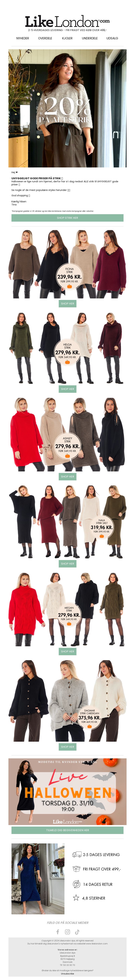This screenshot has width=135, height=980.
Task: Open the 20% på alt strik banner
Action: (x=67, y=108)
